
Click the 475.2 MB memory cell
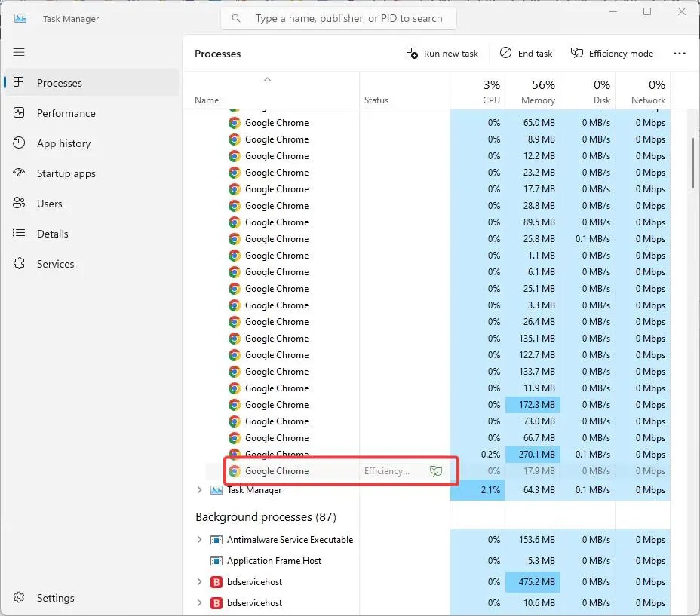point(533,582)
